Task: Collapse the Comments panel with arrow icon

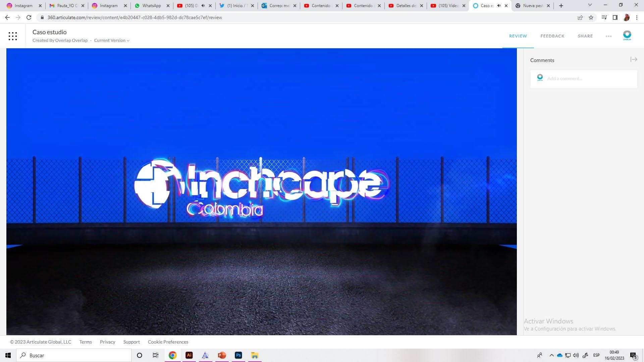Action: click(x=634, y=59)
